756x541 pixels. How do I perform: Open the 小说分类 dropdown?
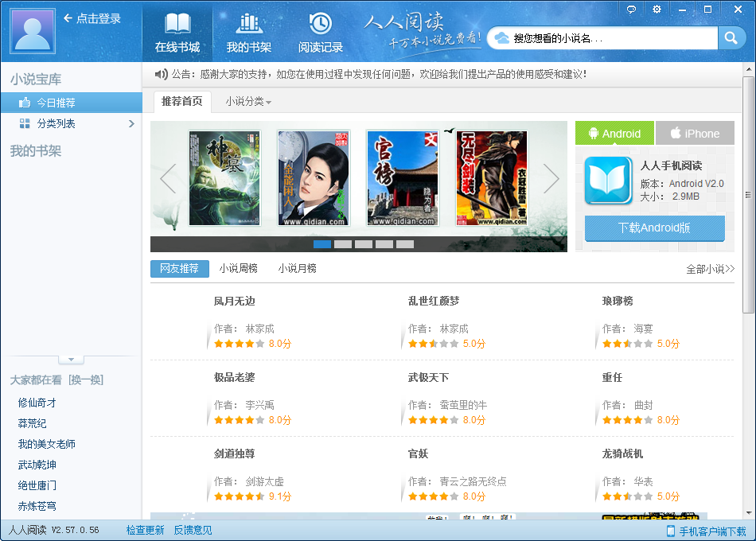[x=248, y=102]
